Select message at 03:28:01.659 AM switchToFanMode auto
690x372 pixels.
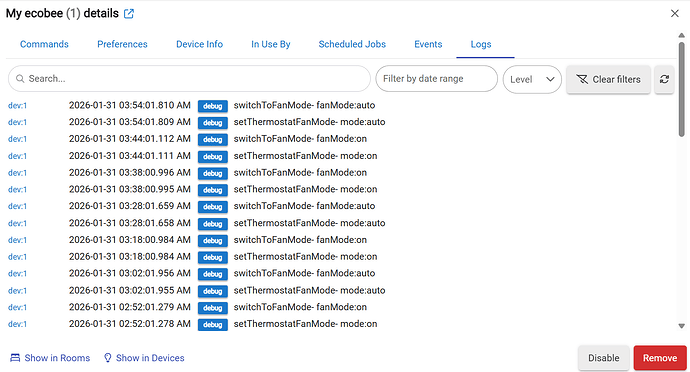click(x=304, y=206)
